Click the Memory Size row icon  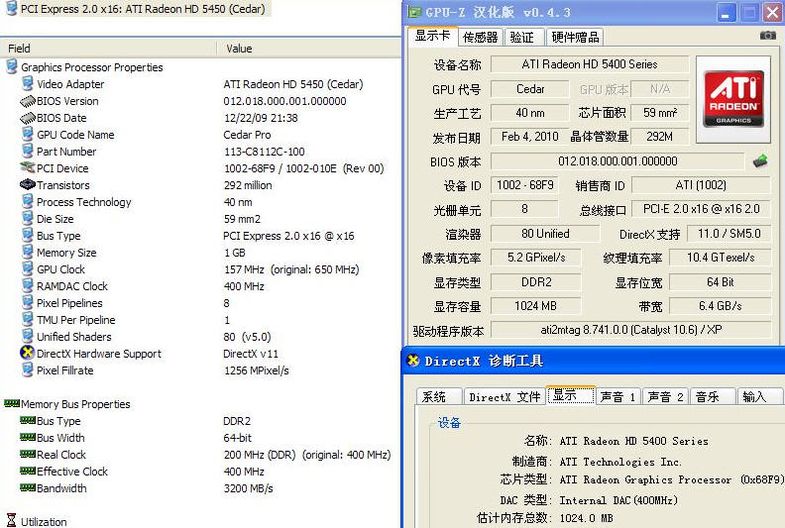(x=28, y=252)
